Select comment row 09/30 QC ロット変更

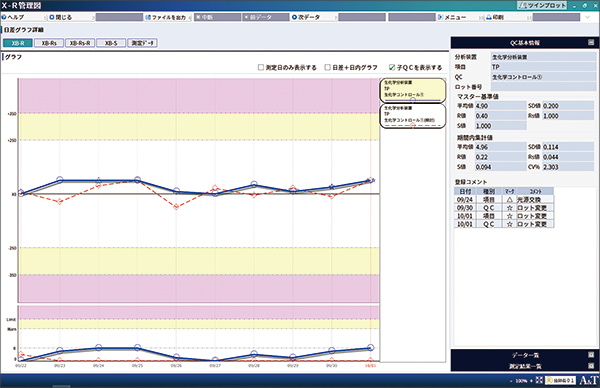(504, 208)
